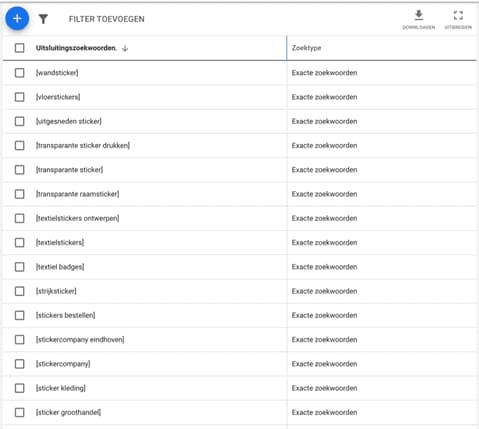The image size is (479, 429).
Task: Expand the table with Uitbreiden icon
Action: pos(458,19)
